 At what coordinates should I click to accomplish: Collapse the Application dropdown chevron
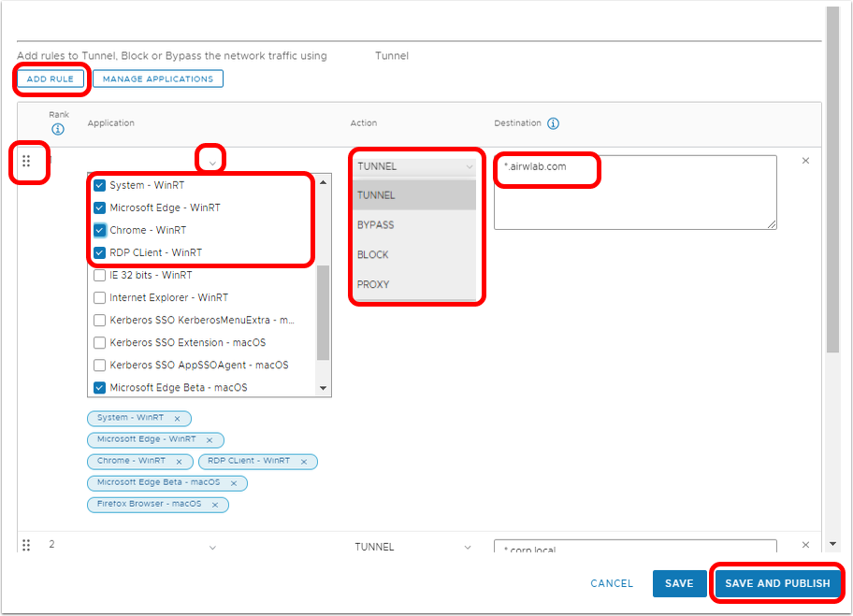(x=212, y=164)
